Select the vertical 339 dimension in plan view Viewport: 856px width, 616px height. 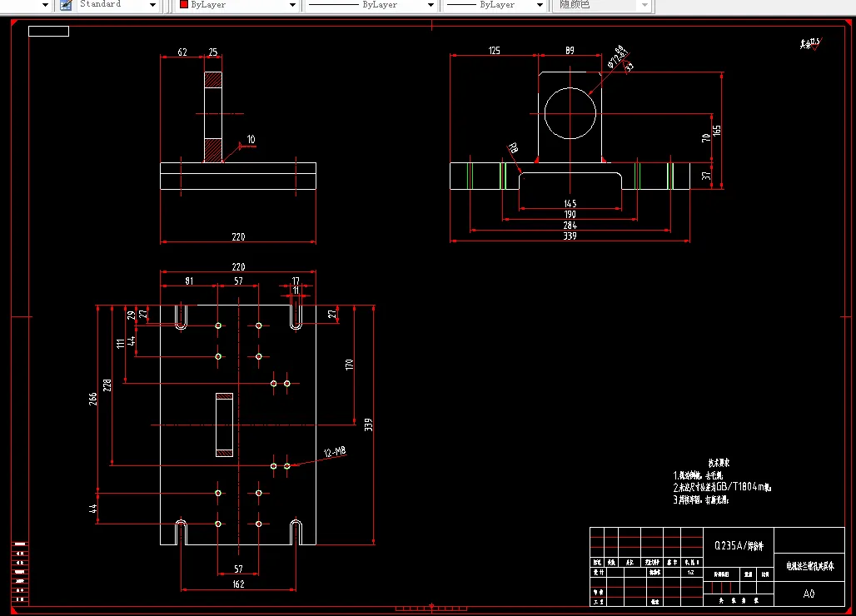[369, 425]
